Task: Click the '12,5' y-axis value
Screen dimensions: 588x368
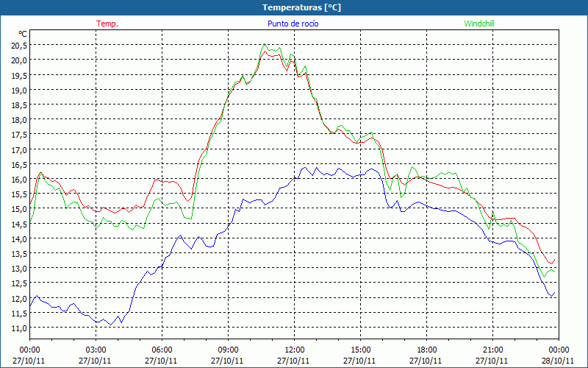Action: pos(19,283)
